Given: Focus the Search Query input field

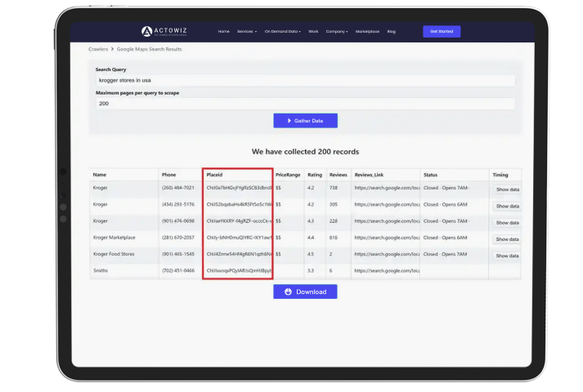Looking at the screenshot, I should click(305, 80).
